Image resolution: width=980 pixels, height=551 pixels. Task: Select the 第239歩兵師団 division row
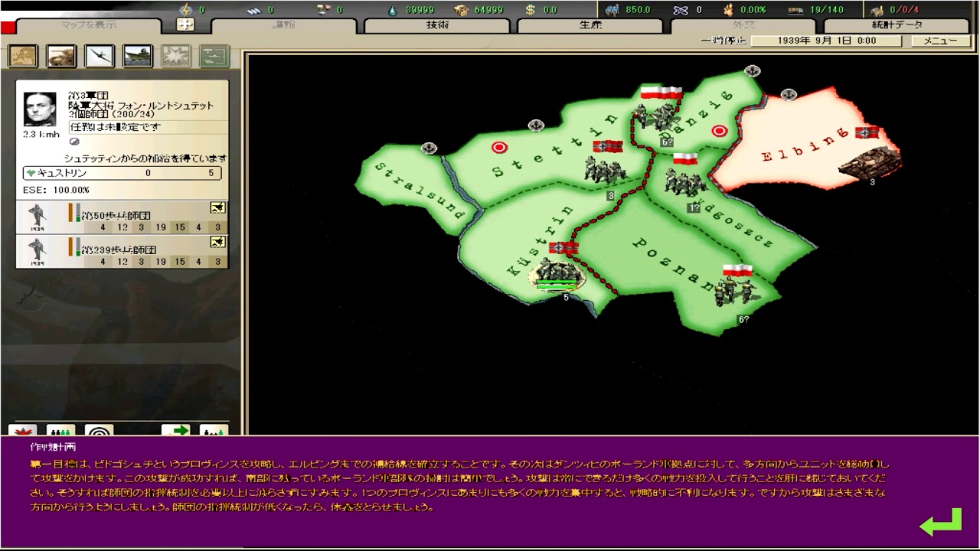(x=122, y=251)
